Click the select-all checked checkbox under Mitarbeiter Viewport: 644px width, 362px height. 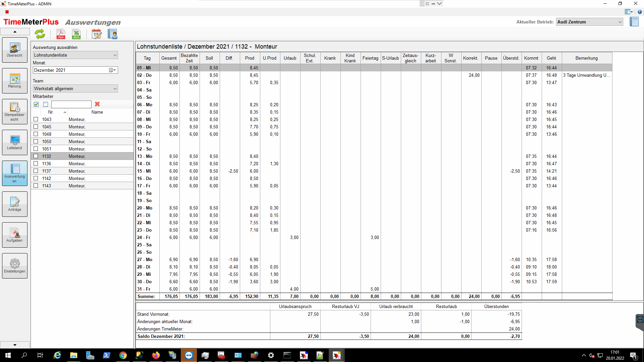click(36, 104)
